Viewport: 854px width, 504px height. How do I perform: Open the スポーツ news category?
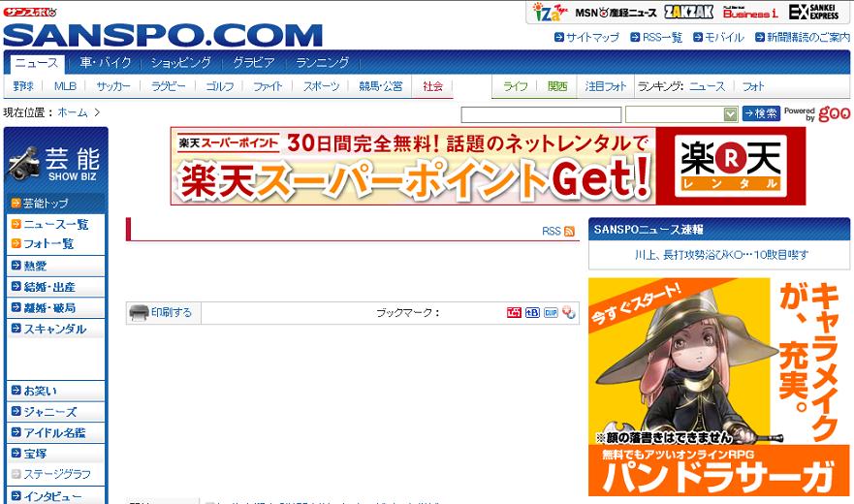(321, 86)
